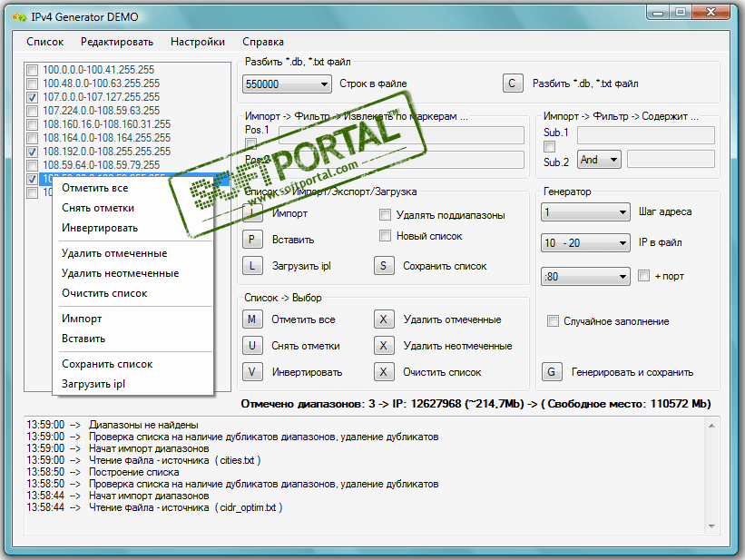This screenshot has height=560, width=745.
Task: Choose Удалить неотмеченные in context menu
Action: (x=132, y=273)
